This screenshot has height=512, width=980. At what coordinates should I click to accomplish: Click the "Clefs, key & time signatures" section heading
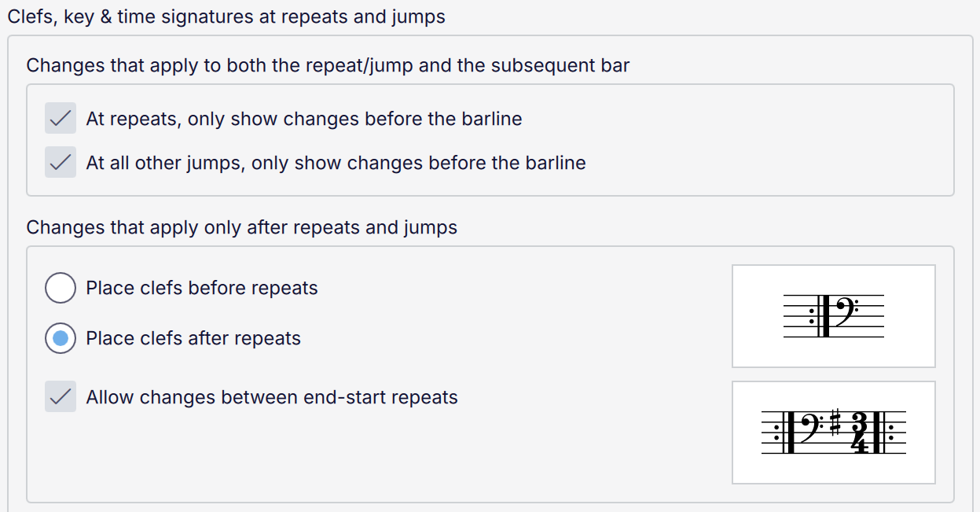[226, 17]
